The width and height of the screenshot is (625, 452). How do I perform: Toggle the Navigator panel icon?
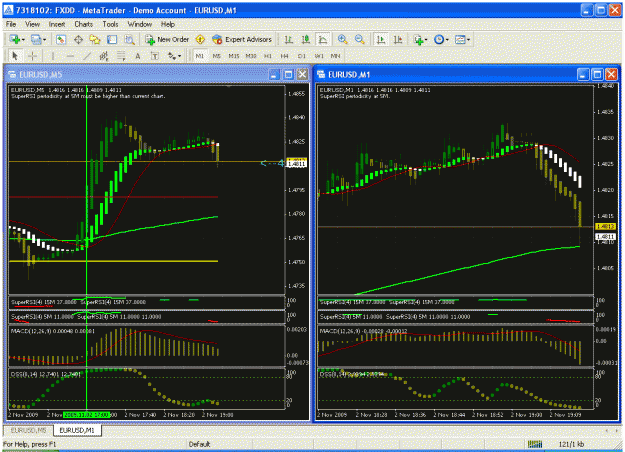click(95, 39)
